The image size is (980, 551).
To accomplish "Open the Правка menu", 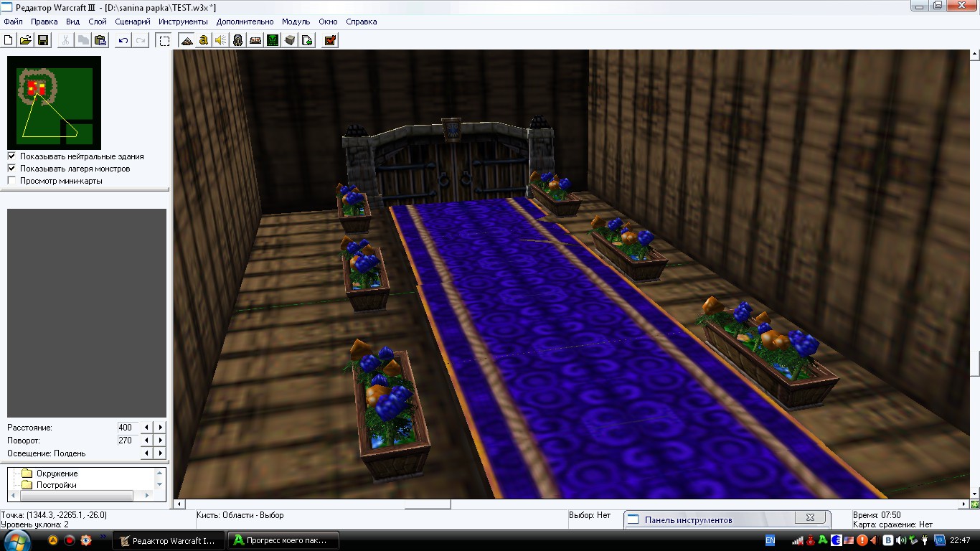I will point(44,22).
